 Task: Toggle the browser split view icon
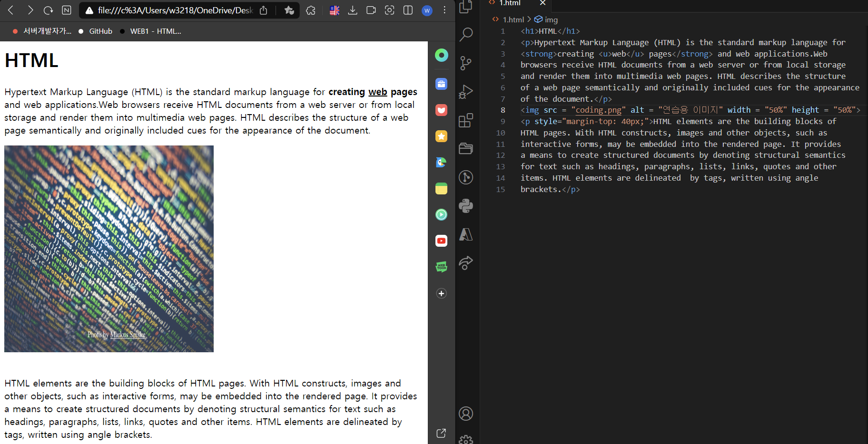pos(408,10)
